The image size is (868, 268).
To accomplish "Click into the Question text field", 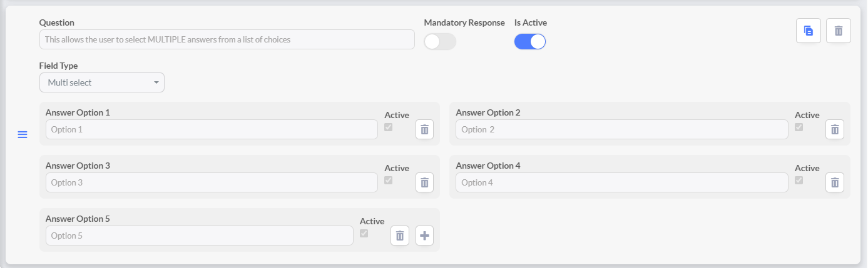I will [227, 39].
